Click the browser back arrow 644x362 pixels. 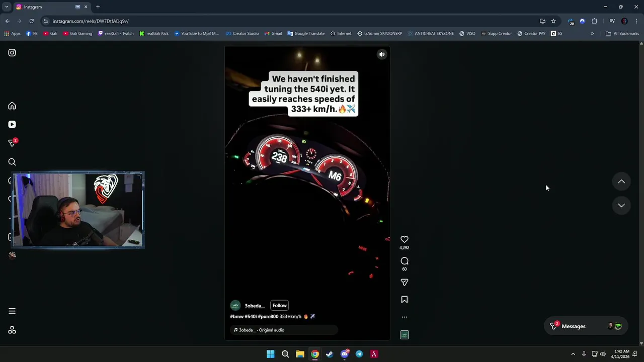7,21
